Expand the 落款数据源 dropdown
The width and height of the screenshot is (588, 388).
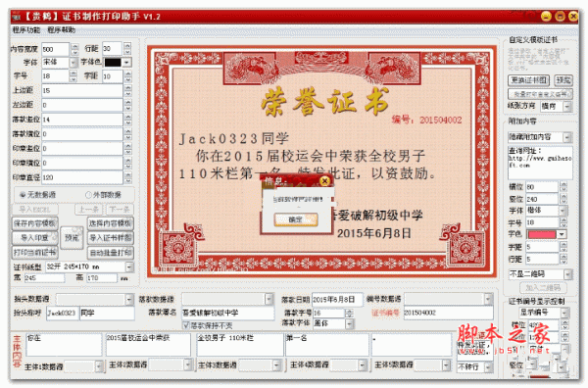(x=269, y=299)
